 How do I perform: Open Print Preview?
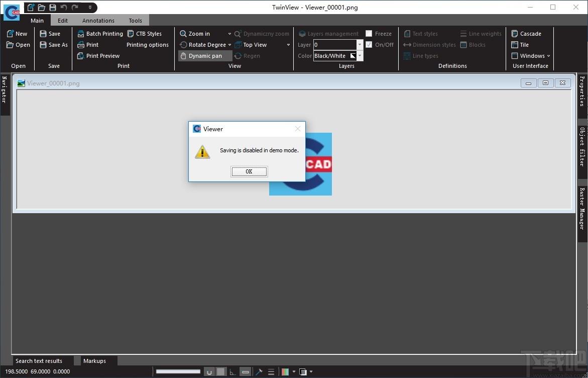[98, 56]
